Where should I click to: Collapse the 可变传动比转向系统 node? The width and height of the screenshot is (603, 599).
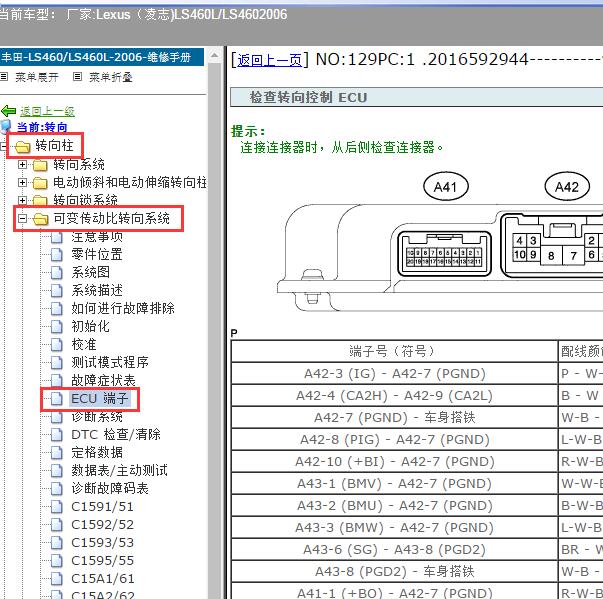22,218
